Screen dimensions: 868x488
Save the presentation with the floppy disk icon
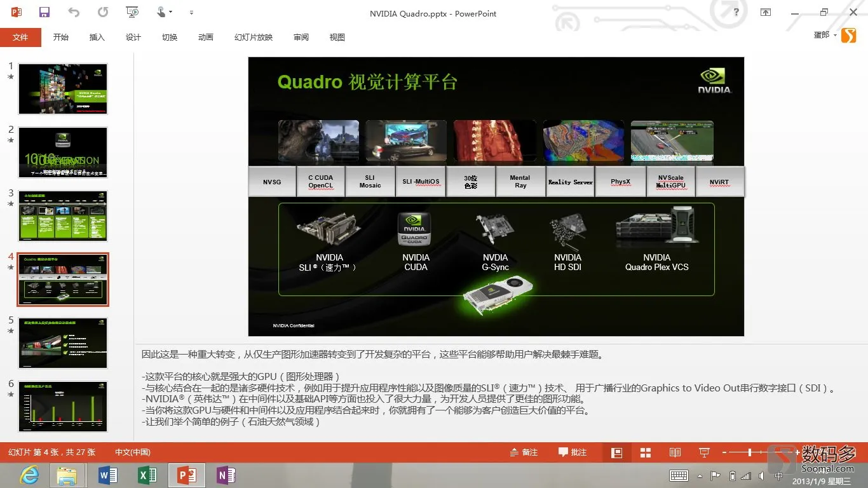44,12
